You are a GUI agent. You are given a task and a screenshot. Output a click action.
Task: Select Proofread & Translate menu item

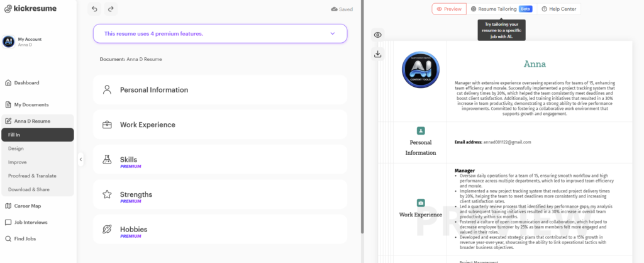[32, 176]
